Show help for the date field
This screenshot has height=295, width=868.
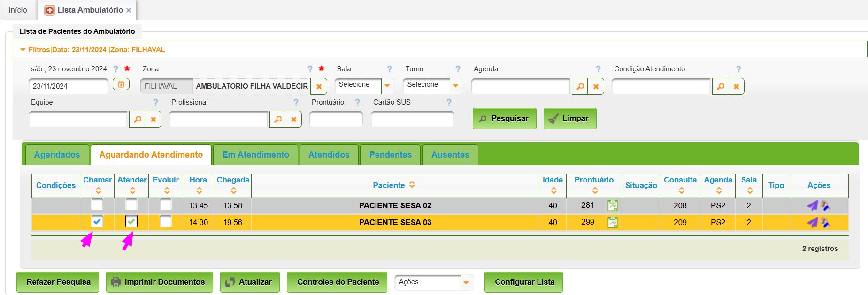[115, 69]
